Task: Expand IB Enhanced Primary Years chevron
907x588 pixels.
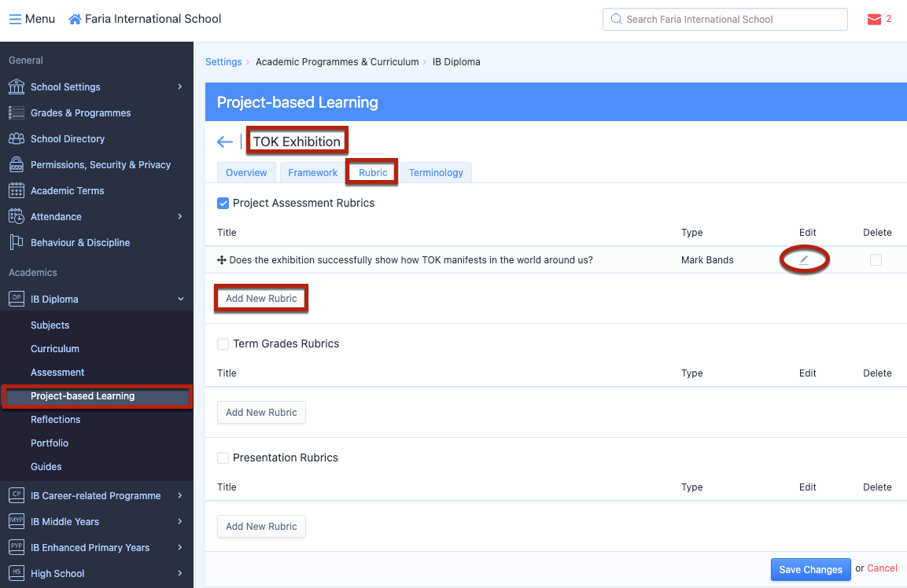Action: (180, 548)
